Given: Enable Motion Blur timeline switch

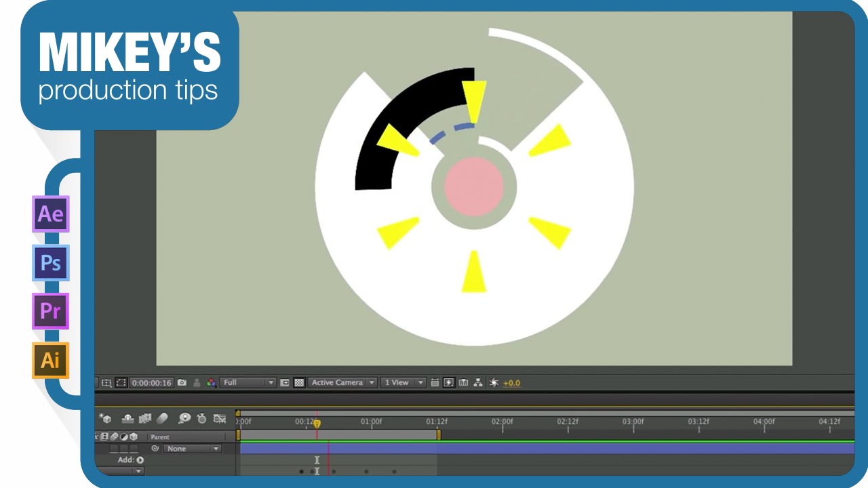Looking at the screenshot, I should (162, 419).
